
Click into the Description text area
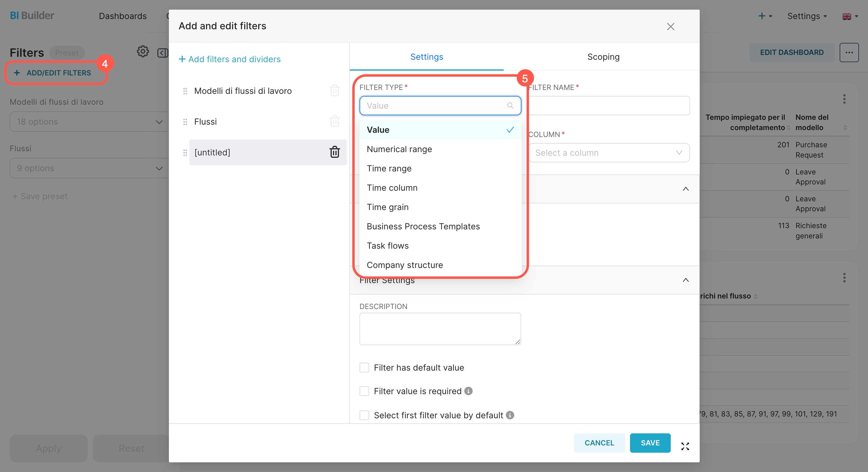(440, 328)
